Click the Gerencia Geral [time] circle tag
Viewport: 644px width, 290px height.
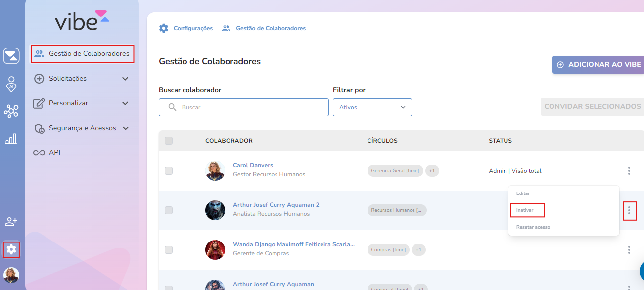pos(395,171)
